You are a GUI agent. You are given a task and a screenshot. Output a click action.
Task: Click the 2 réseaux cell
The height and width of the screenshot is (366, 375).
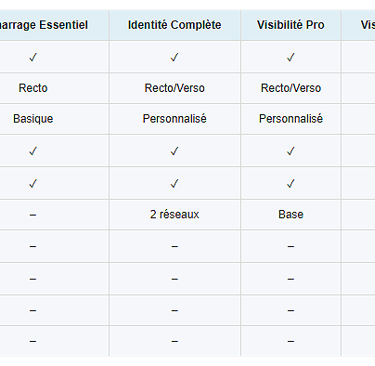click(x=174, y=214)
